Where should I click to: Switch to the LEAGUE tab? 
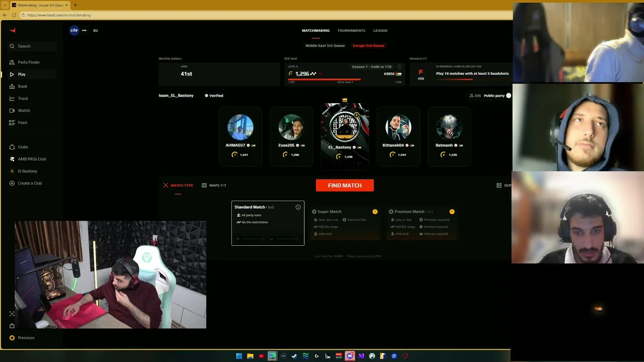380,31
